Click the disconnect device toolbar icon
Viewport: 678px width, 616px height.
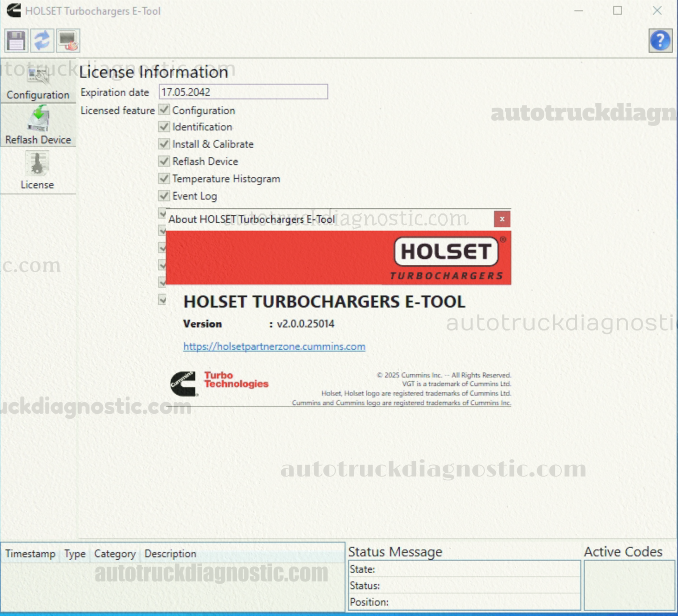[68, 41]
